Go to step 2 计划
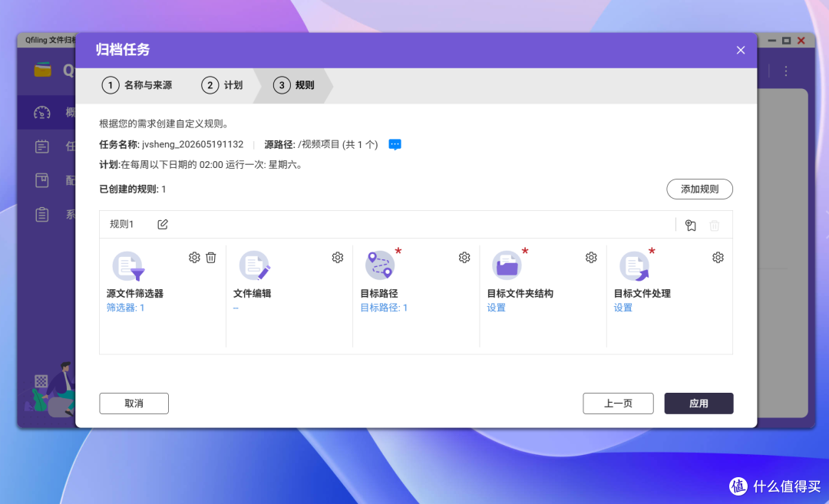The image size is (829, 504). (222, 85)
